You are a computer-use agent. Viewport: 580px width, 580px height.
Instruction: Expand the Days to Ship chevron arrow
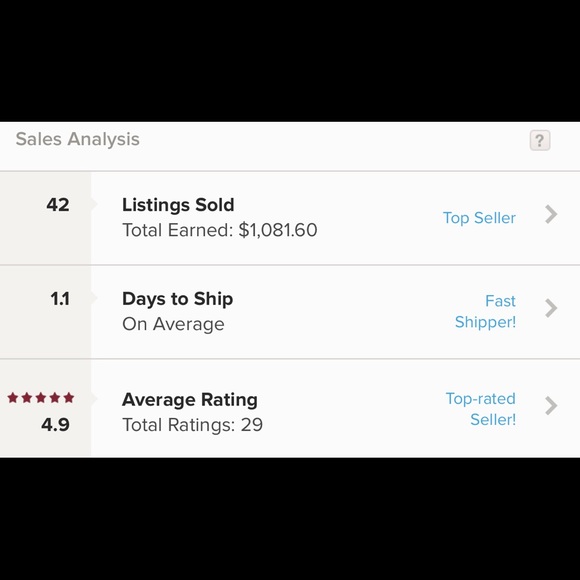[551, 308]
